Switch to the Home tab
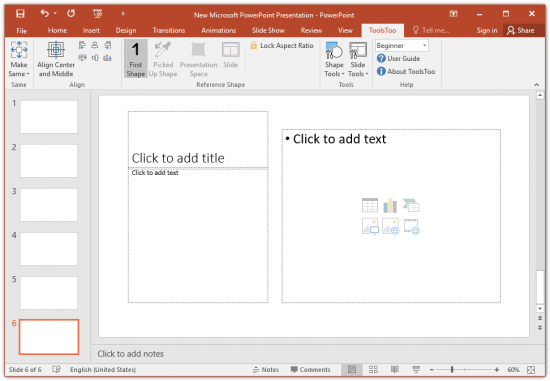This screenshot has width=550, height=381. click(x=57, y=31)
